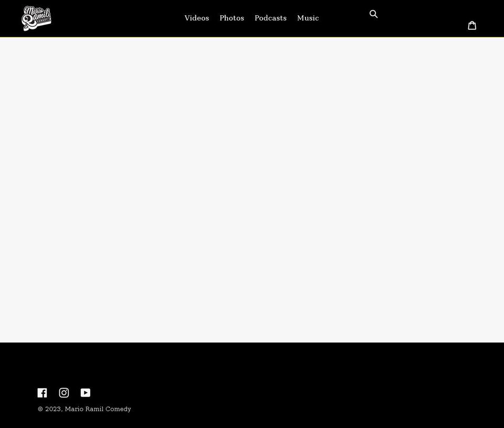Image resolution: width=504 pixels, height=428 pixels.
Task: Browse stand-up clips via the Videos link
Action: click(x=196, y=18)
